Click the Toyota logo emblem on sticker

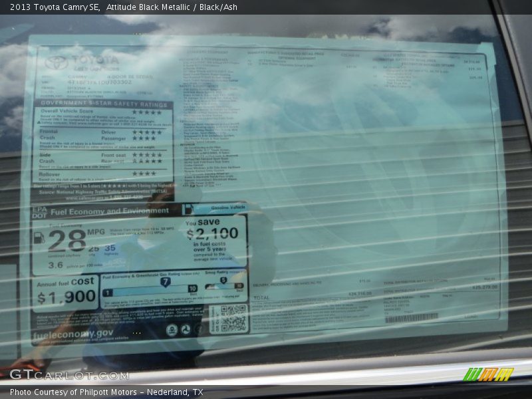coord(57,63)
